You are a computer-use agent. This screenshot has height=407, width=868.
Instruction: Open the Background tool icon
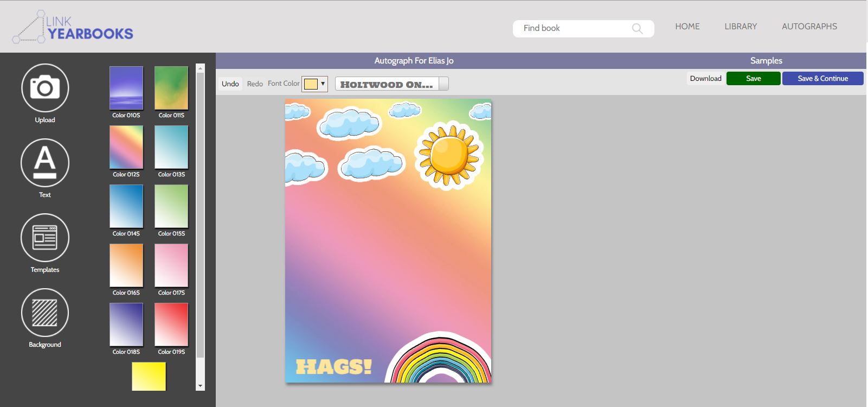click(45, 313)
